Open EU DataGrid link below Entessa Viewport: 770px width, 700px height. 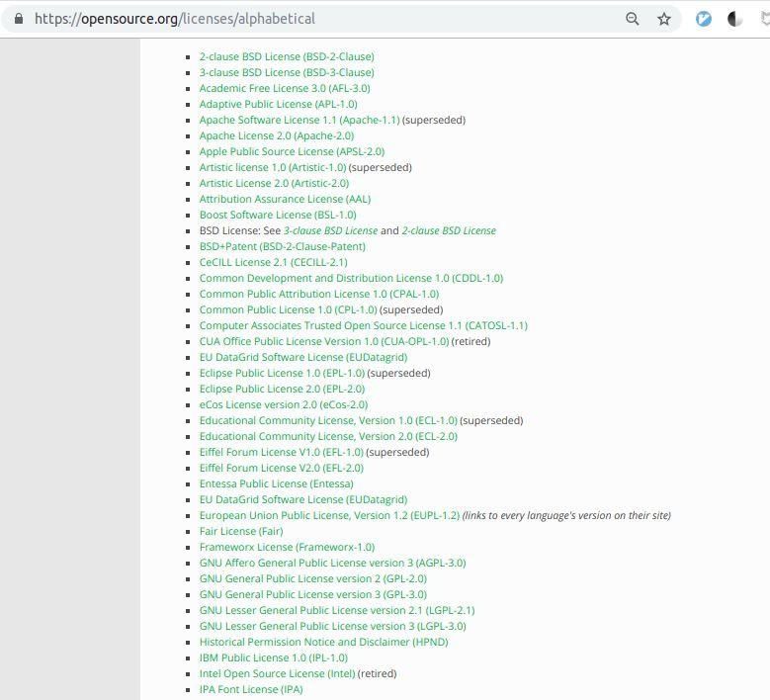click(303, 499)
